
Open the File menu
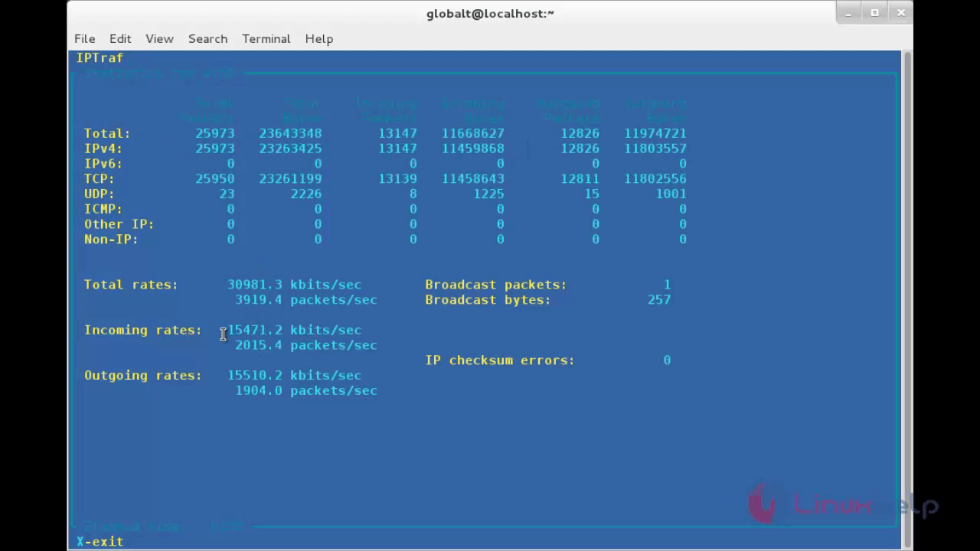[x=84, y=38]
